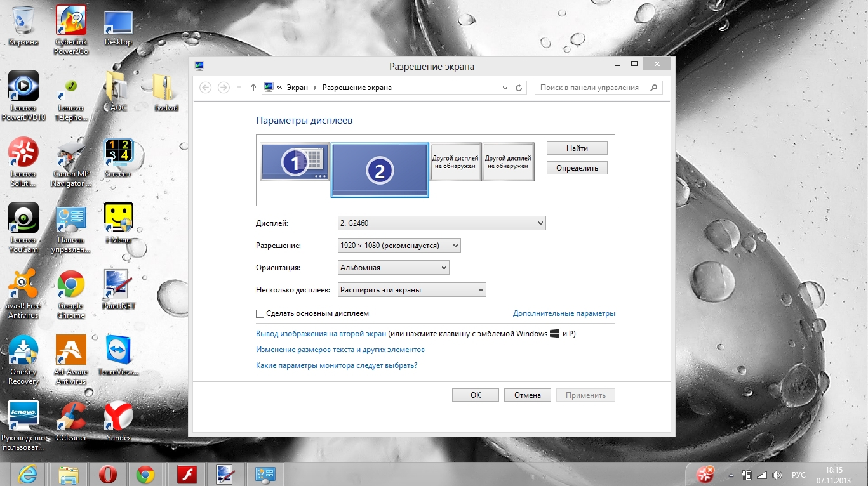The width and height of the screenshot is (868, 486).
Task: Launch Cyberlink Power2Go from the desktop
Action: pos(71,30)
